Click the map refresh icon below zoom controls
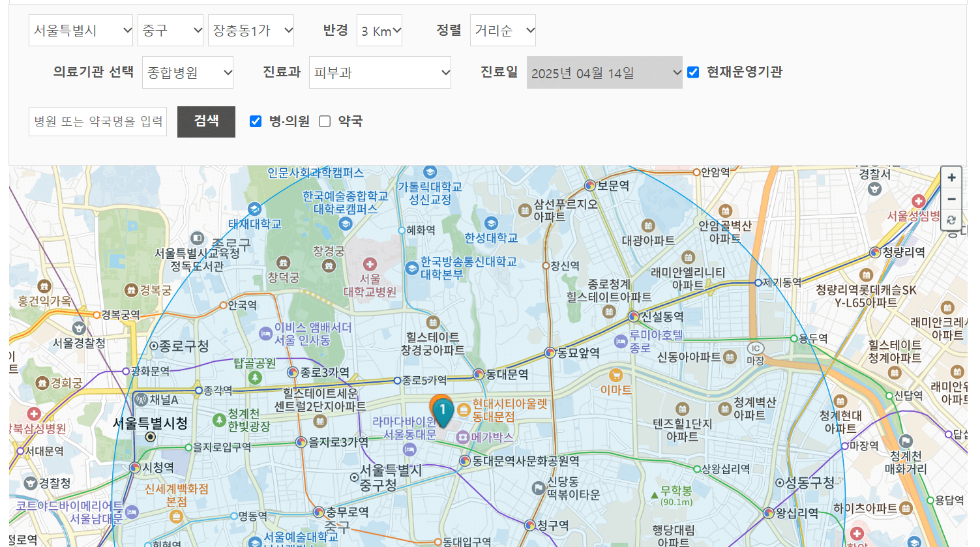Image resolution: width=980 pixels, height=547 pixels. (x=951, y=220)
